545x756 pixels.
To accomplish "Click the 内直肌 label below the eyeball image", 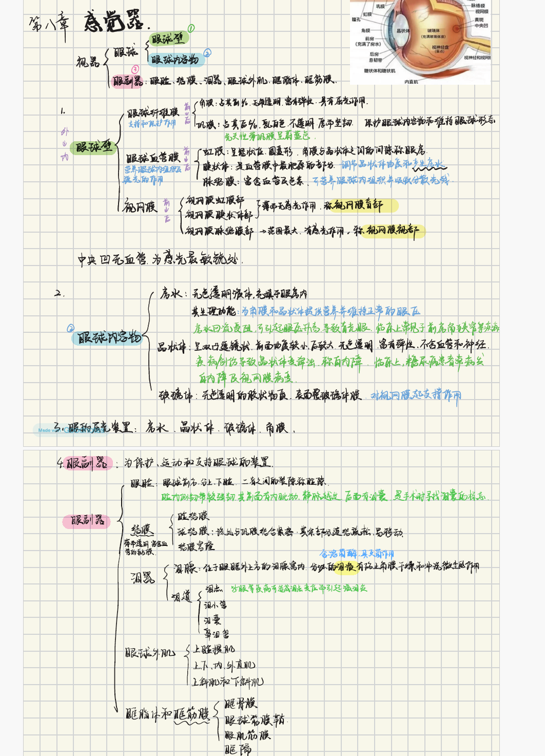I will (411, 82).
